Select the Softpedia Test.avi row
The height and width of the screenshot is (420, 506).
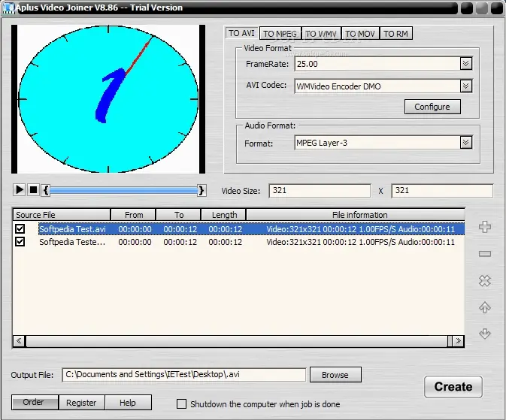click(x=239, y=229)
